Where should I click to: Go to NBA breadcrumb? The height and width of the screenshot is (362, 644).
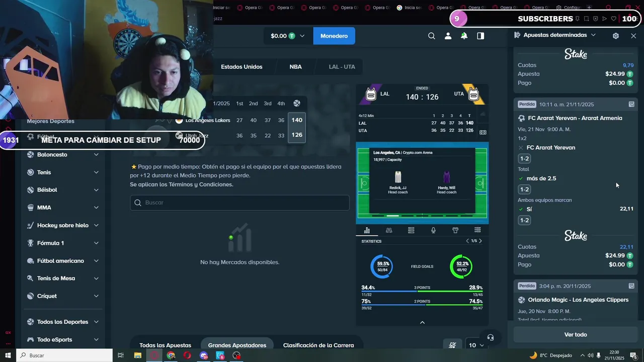(295, 66)
